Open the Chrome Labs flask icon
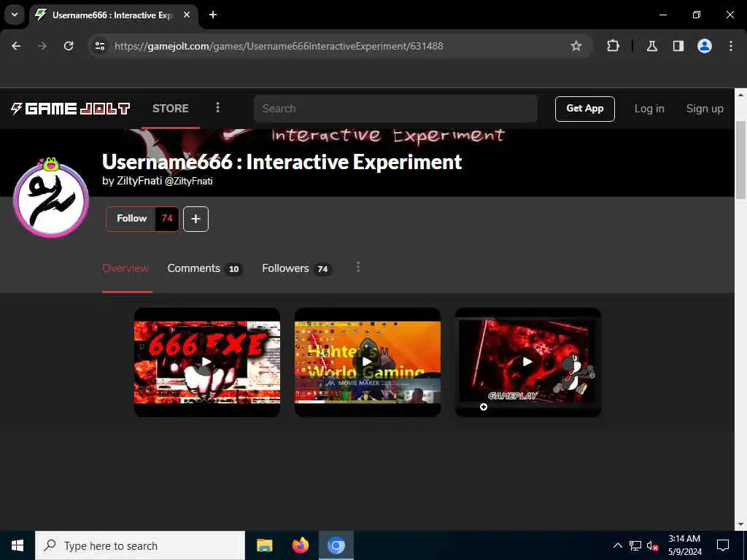 point(652,46)
